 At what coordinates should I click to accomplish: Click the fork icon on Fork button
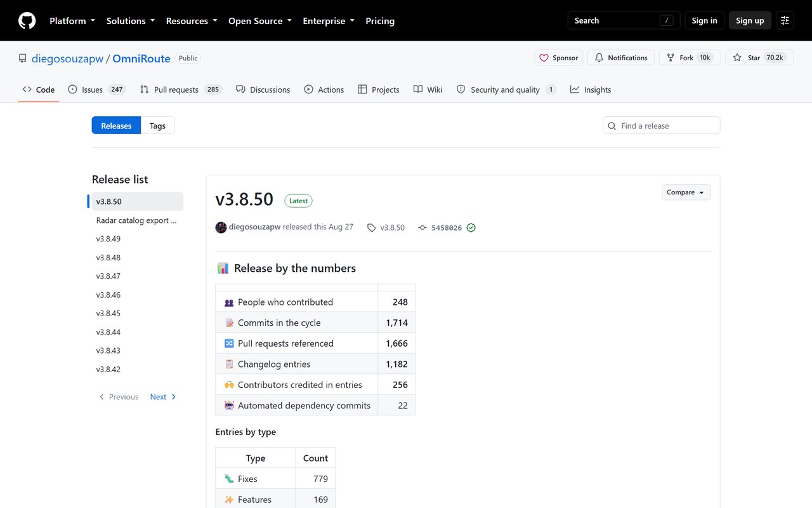[x=671, y=58]
